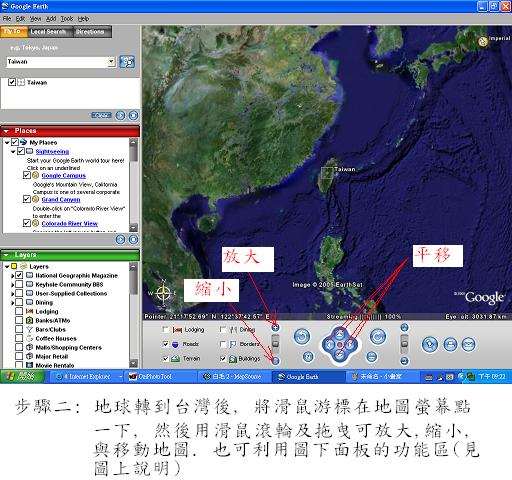This screenshot has height=480, width=512.
Task: Reset north with the N button
Action: (x=308, y=357)
